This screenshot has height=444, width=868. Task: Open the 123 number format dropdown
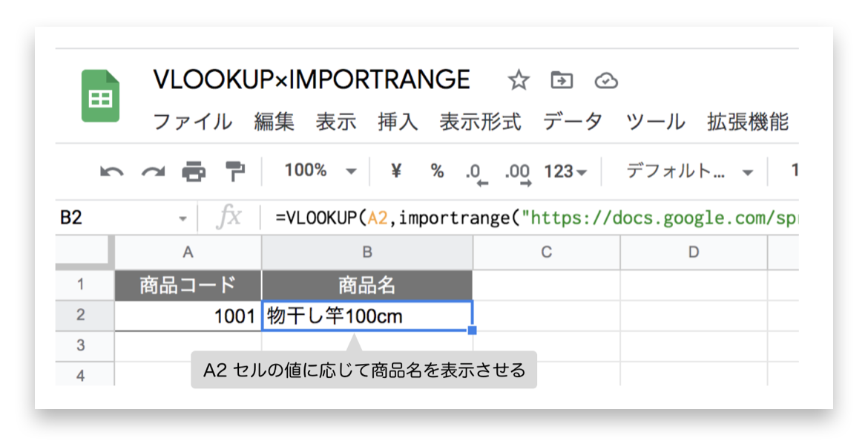565,172
